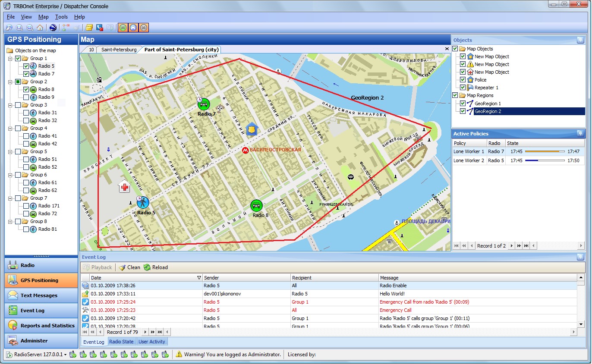Screen dimensions: 592x364
Task: Toggle checkbox for Radio 7
Action: (26, 74)
